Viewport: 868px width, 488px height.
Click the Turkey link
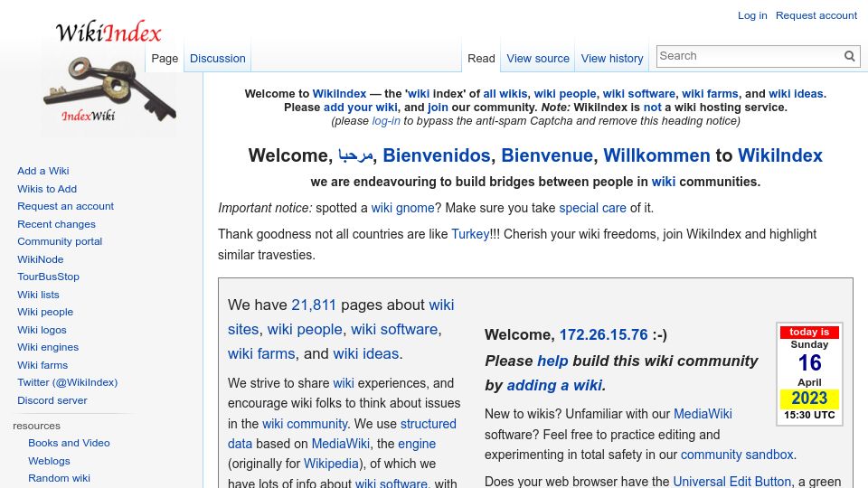pyautogui.click(x=470, y=234)
